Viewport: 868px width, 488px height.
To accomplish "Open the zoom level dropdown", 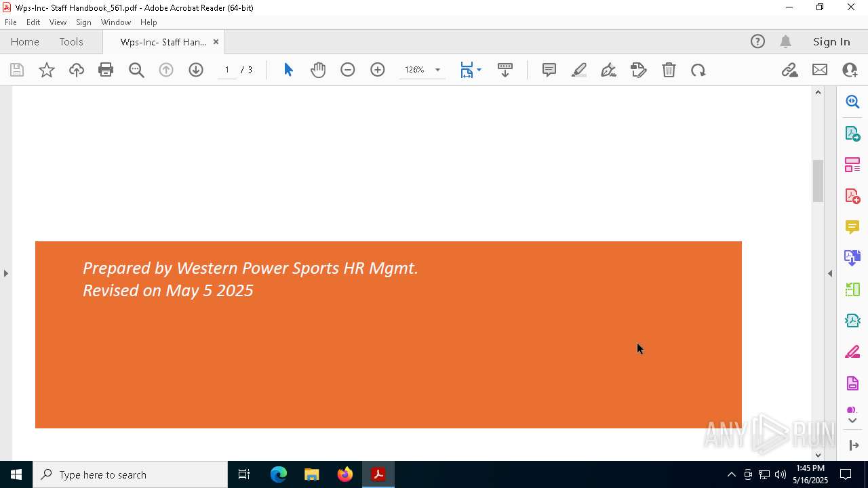I will pyautogui.click(x=437, y=70).
